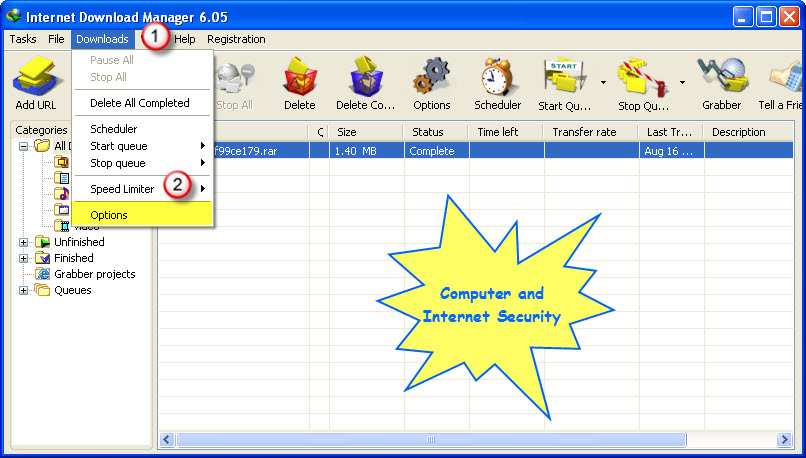Open the Registration menu
Image resolution: width=806 pixels, height=458 pixels.
click(x=236, y=39)
